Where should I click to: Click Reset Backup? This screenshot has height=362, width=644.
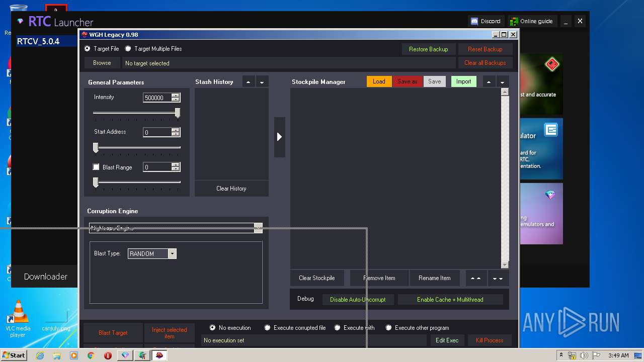(x=485, y=49)
